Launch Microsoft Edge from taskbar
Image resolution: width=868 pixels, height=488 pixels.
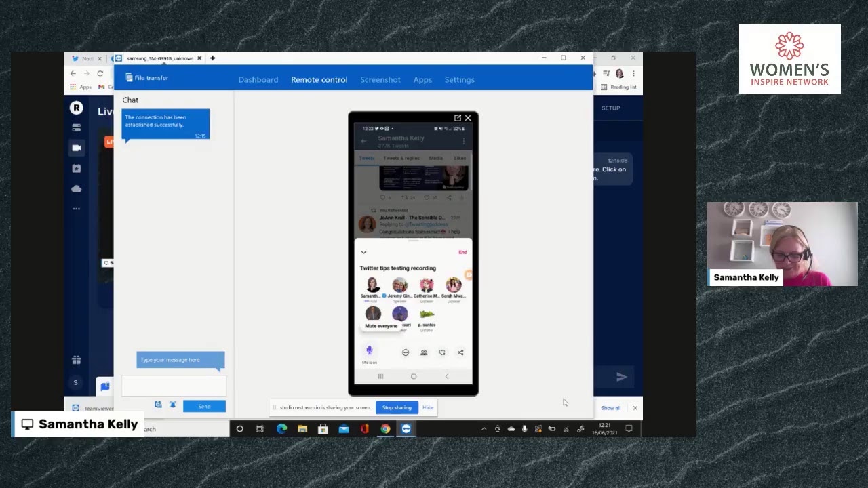[x=281, y=428]
